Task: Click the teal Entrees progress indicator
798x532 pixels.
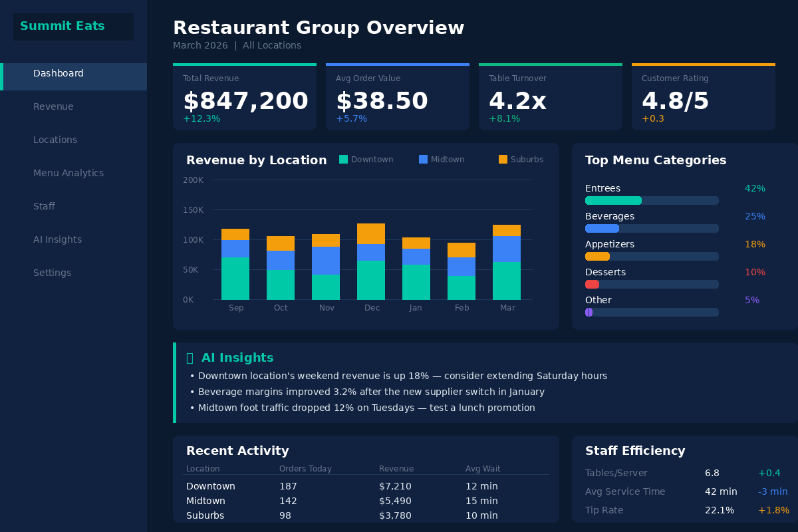Action: point(613,200)
